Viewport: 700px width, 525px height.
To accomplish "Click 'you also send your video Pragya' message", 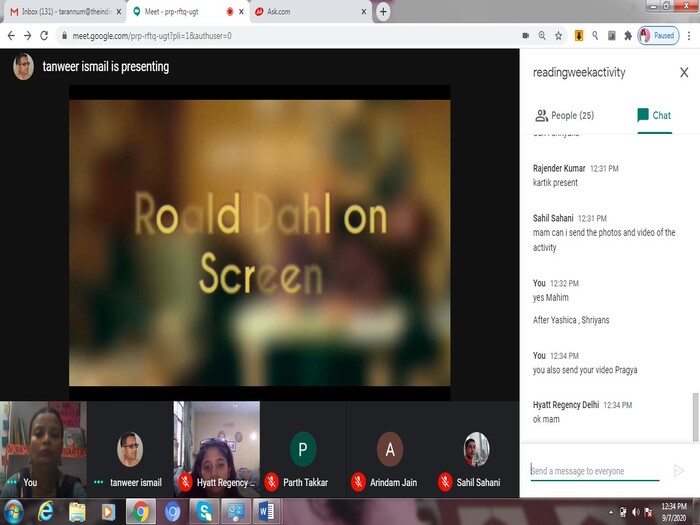I will [x=585, y=370].
